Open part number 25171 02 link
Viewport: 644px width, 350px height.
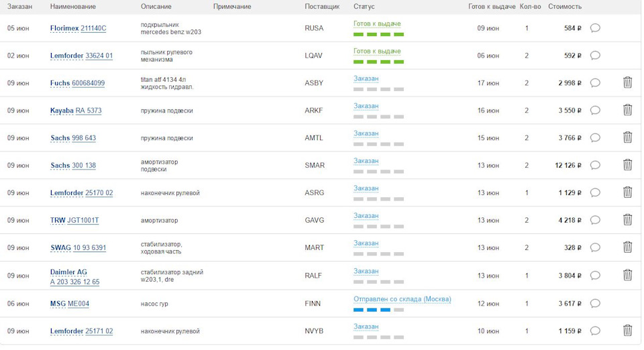[x=99, y=331]
